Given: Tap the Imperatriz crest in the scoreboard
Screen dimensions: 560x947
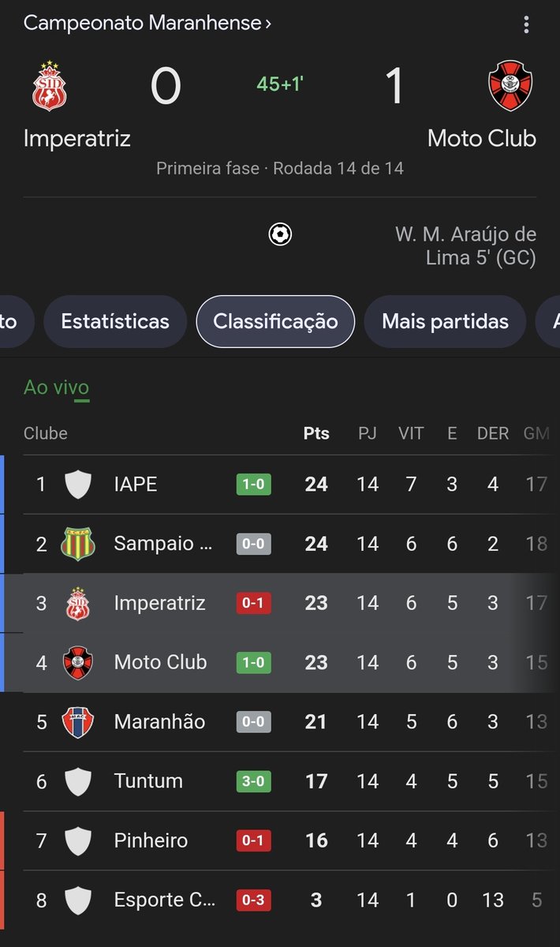Looking at the screenshot, I should pyautogui.click(x=49, y=86).
